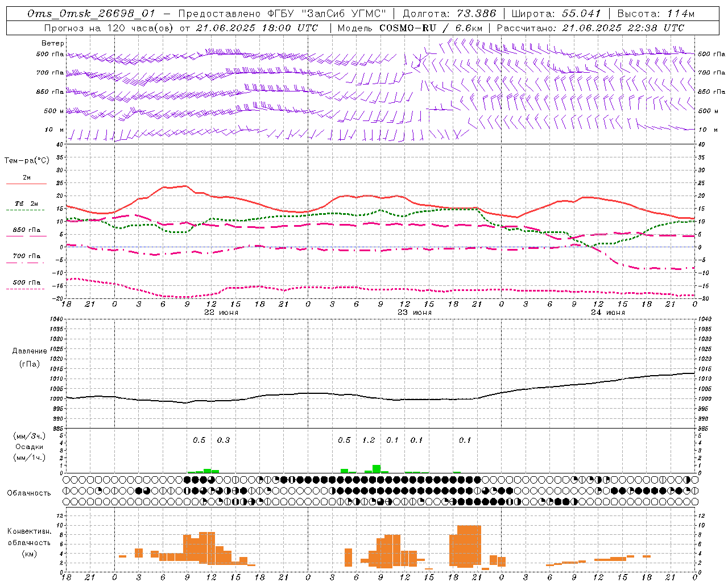Select the Модель COSMO-RU / 6.6км label
The height and width of the screenshot is (582, 728).
410,28
